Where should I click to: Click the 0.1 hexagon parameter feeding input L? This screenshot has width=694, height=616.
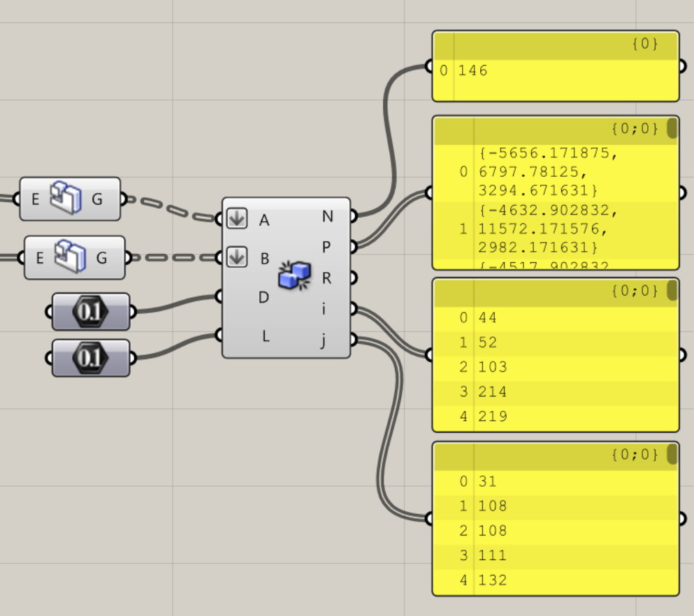(x=90, y=358)
